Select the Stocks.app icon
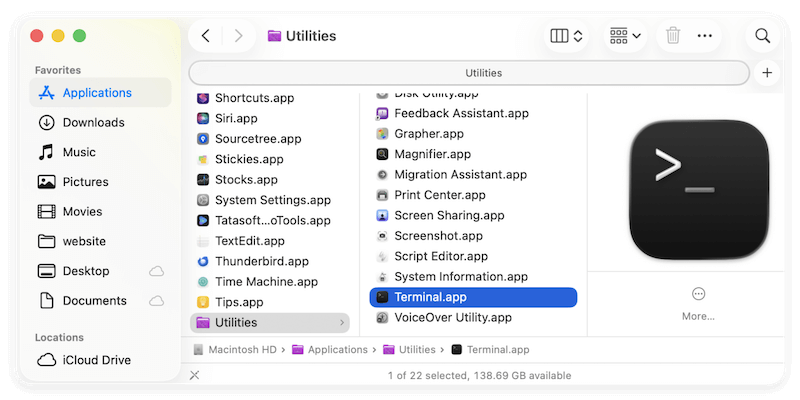The height and width of the screenshot is (400, 800). [x=203, y=180]
